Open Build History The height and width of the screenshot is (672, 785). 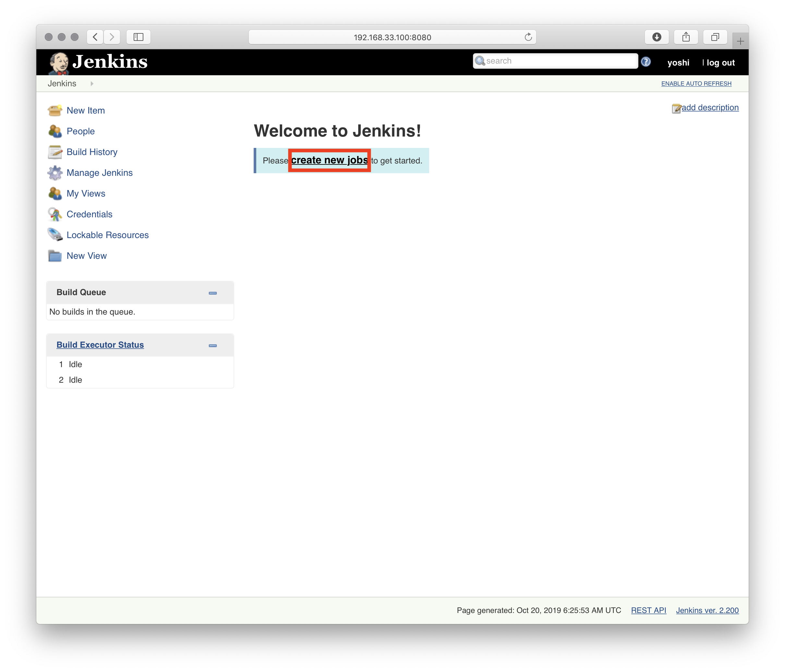[92, 152]
